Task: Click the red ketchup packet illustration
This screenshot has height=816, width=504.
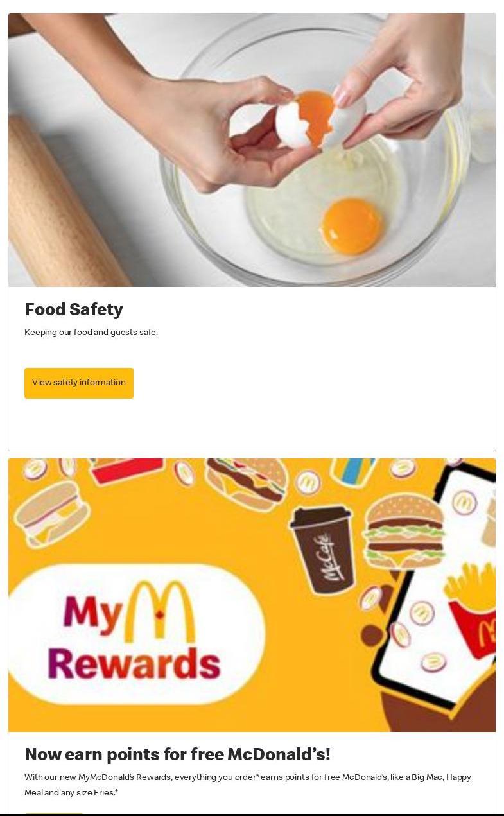Action: (x=126, y=471)
